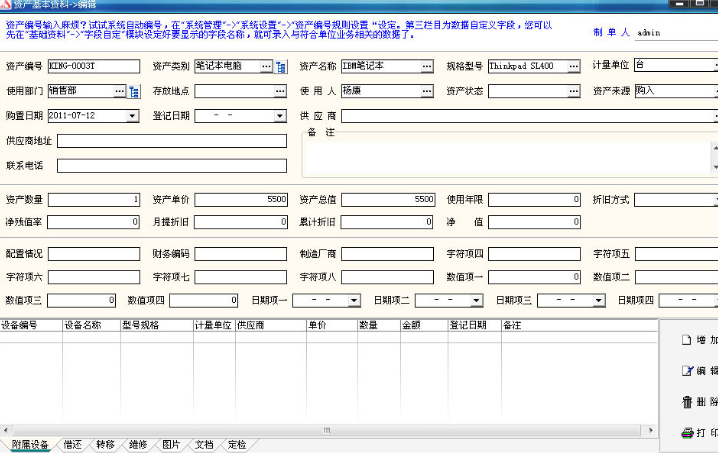Open the ellipsis browse button for 规格型号

coord(574,67)
